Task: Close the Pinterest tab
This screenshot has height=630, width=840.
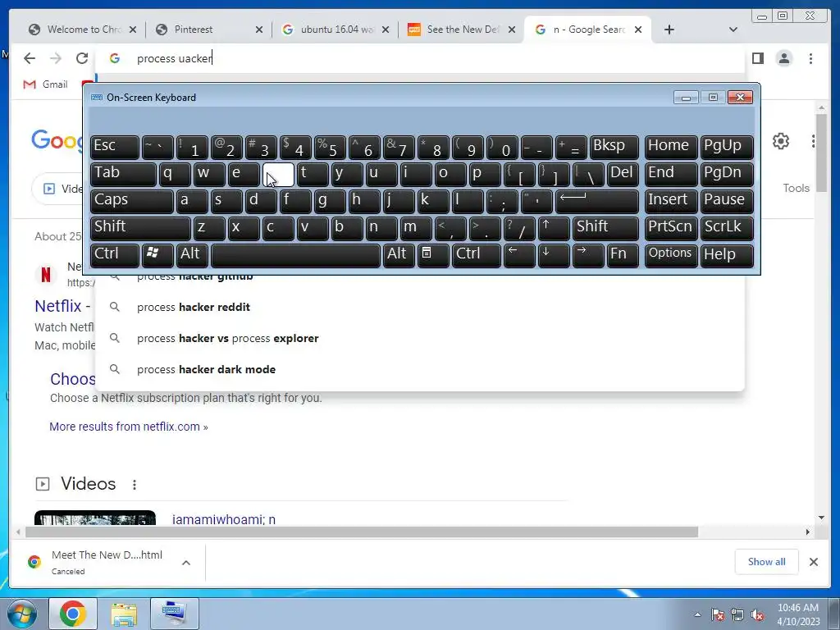Action: 258,30
